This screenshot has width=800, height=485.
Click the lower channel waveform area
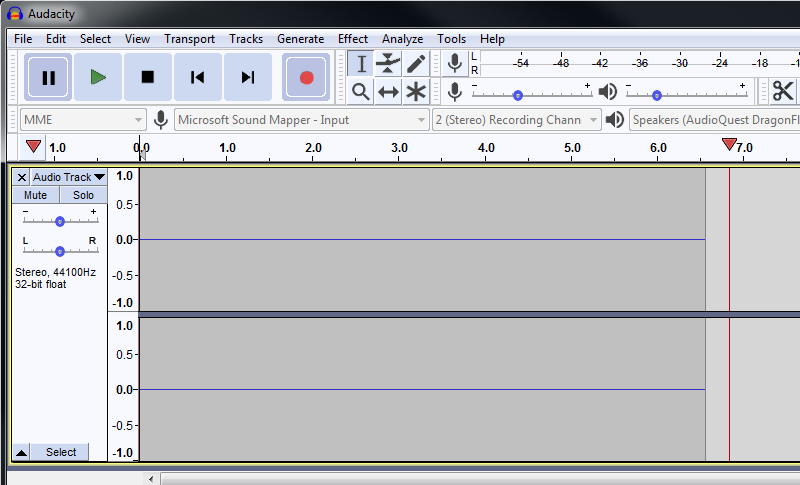click(x=422, y=390)
